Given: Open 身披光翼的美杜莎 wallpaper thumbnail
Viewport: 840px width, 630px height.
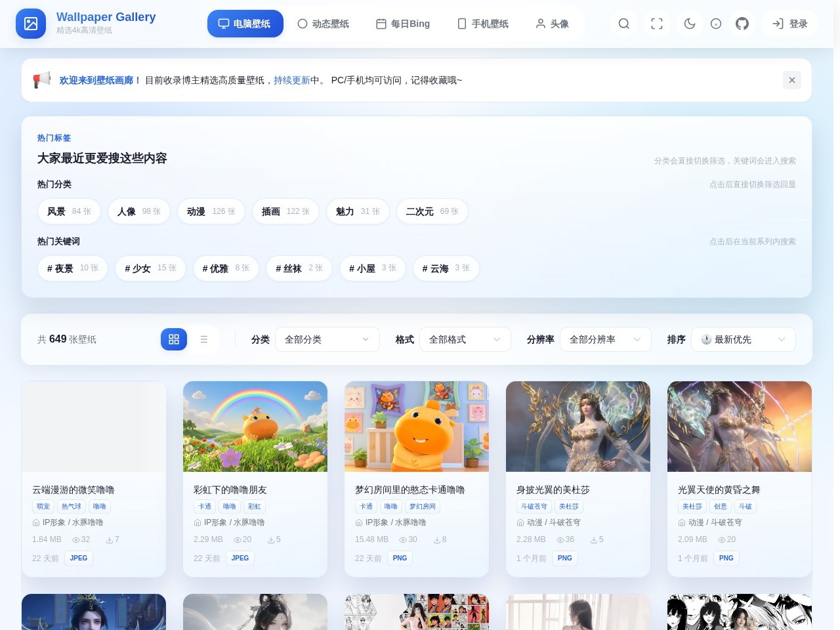Looking at the screenshot, I should pos(578,427).
